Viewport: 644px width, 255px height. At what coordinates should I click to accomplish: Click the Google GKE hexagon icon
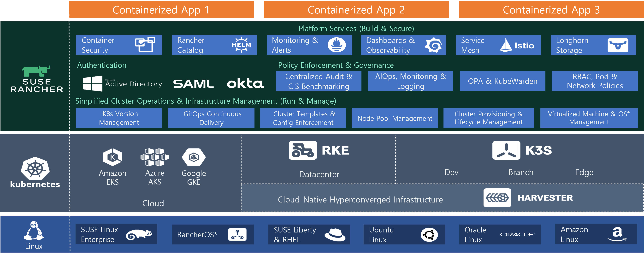point(194,157)
